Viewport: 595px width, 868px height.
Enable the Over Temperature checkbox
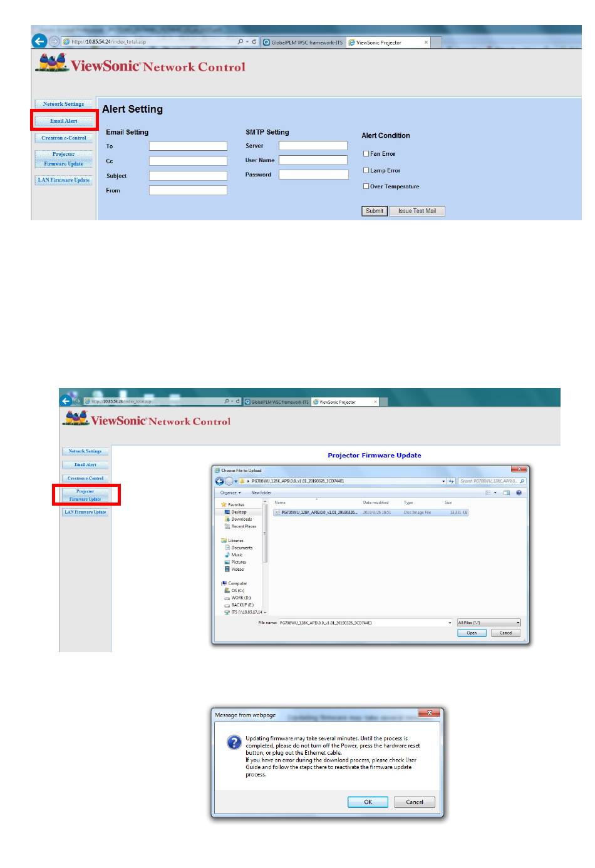coord(366,186)
